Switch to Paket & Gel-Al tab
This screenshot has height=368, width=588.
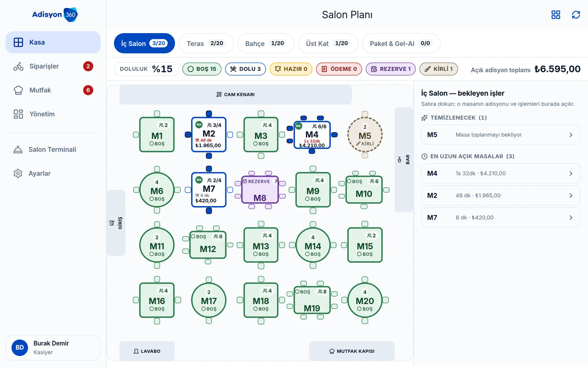coord(401,43)
